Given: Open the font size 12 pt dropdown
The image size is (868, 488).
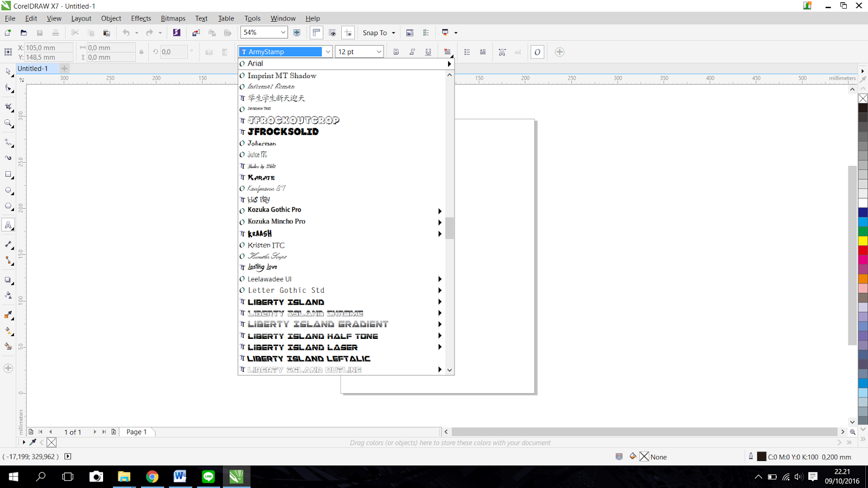Looking at the screenshot, I should [x=379, y=52].
